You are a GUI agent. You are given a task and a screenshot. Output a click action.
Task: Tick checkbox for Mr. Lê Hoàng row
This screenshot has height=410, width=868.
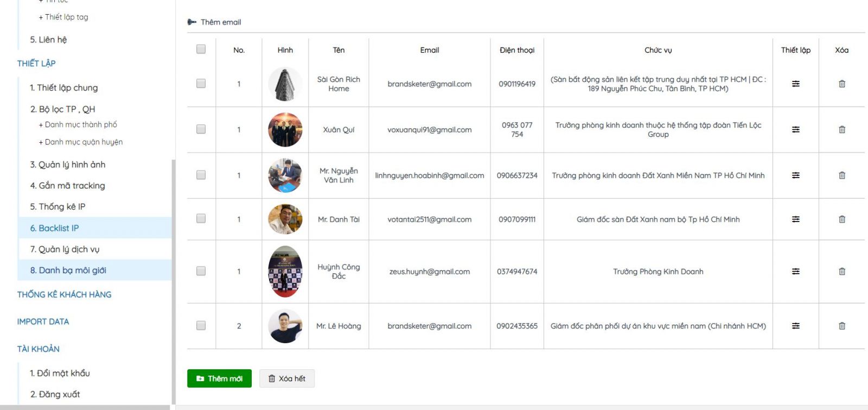201,325
